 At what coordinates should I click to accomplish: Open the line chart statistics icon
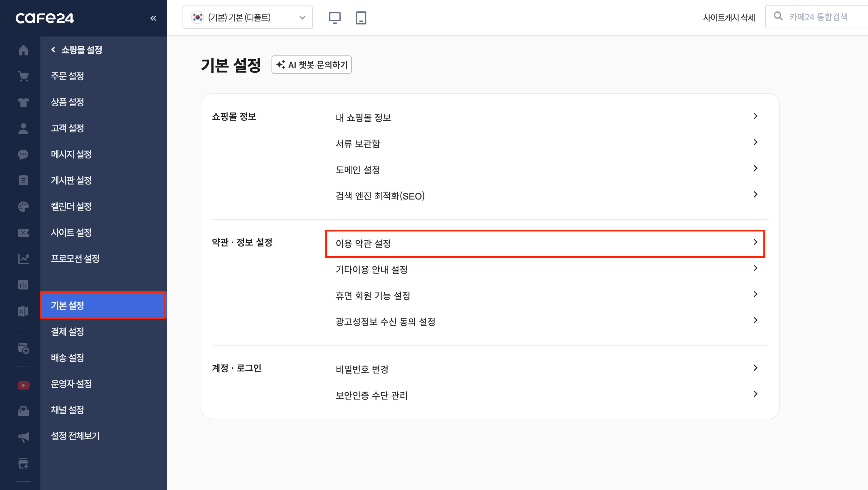coord(23,259)
